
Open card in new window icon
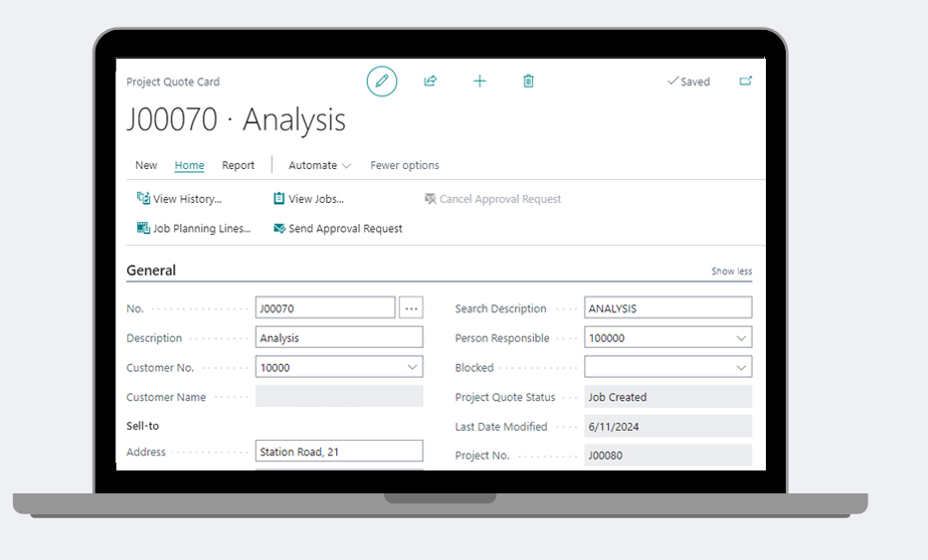point(746,82)
